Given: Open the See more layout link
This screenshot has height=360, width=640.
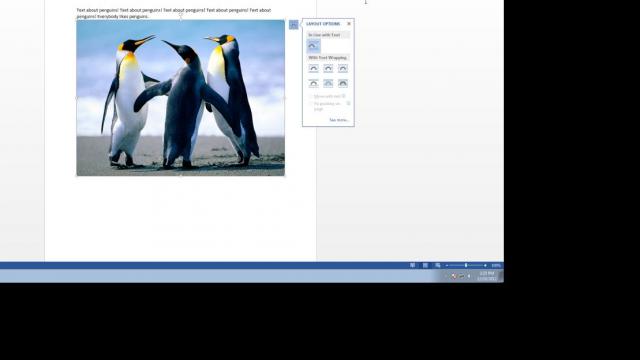Looking at the screenshot, I should 339,120.
